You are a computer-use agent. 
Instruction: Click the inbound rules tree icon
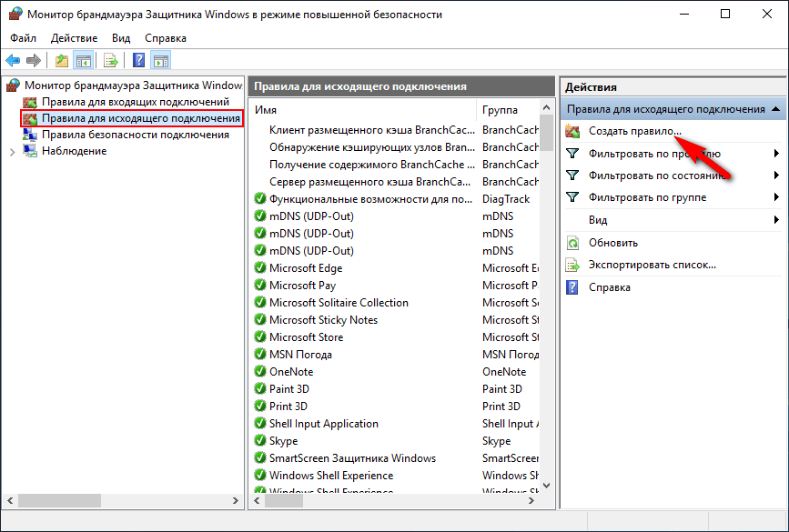[x=30, y=102]
